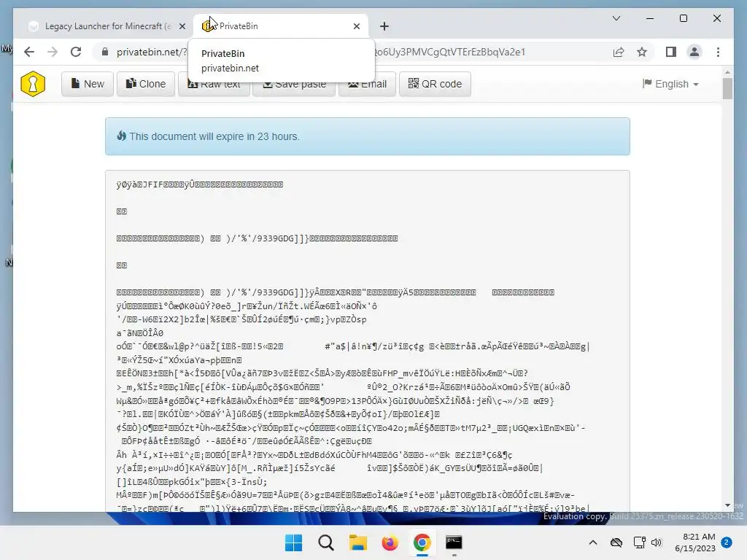Screen dimensions: 747x560
Task: Go back to previous page
Action: point(29,52)
